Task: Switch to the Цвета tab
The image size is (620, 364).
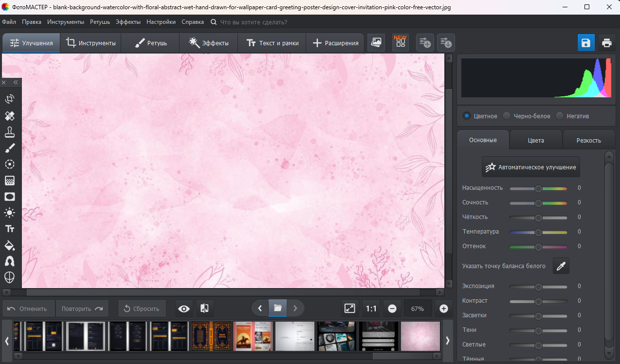Action: 536,140
